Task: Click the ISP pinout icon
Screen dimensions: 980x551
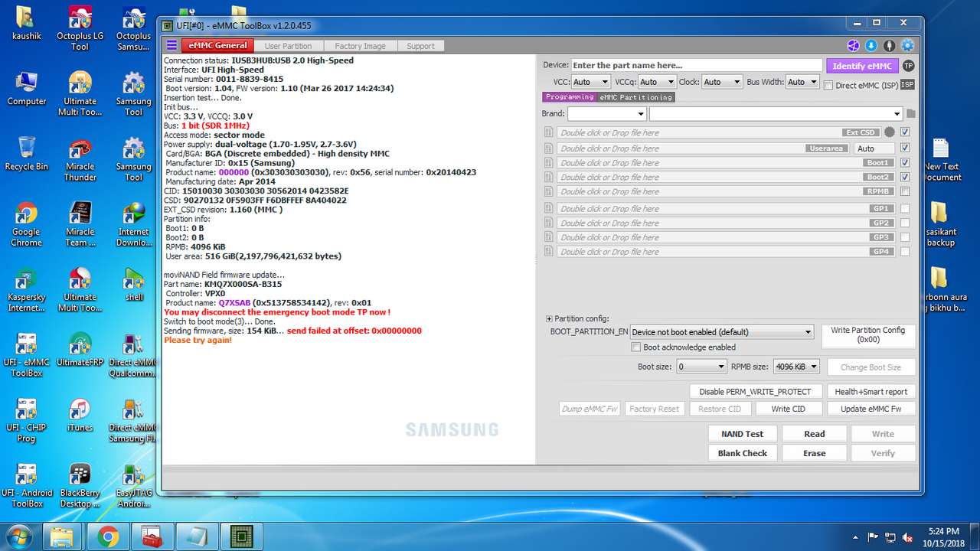Action: point(907,85)
